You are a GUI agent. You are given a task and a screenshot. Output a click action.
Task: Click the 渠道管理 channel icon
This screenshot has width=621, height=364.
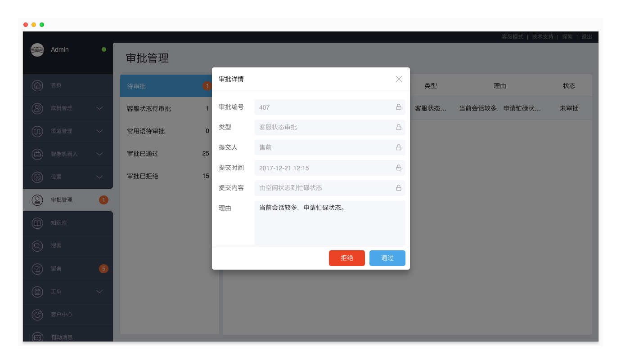click(x=37, y=131)
